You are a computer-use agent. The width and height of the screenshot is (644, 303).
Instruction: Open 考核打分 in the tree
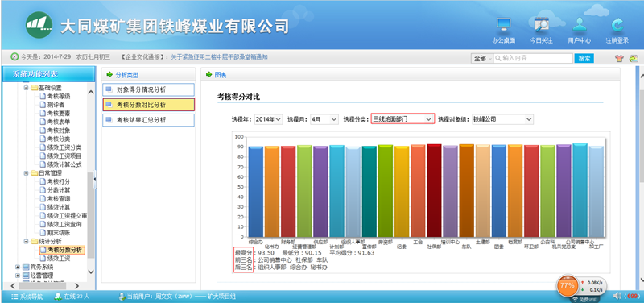coord(58,181)
